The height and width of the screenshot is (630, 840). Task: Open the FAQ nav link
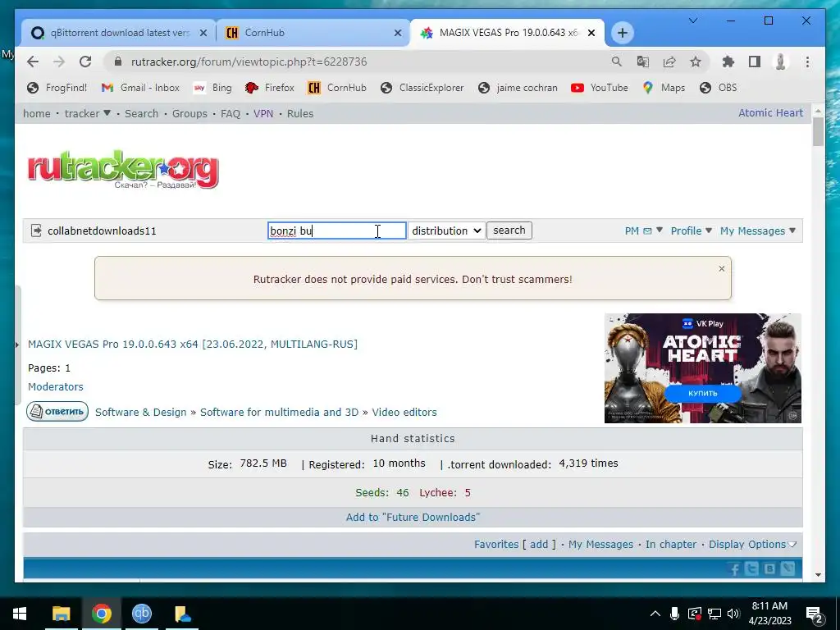(x=231, y=113)
